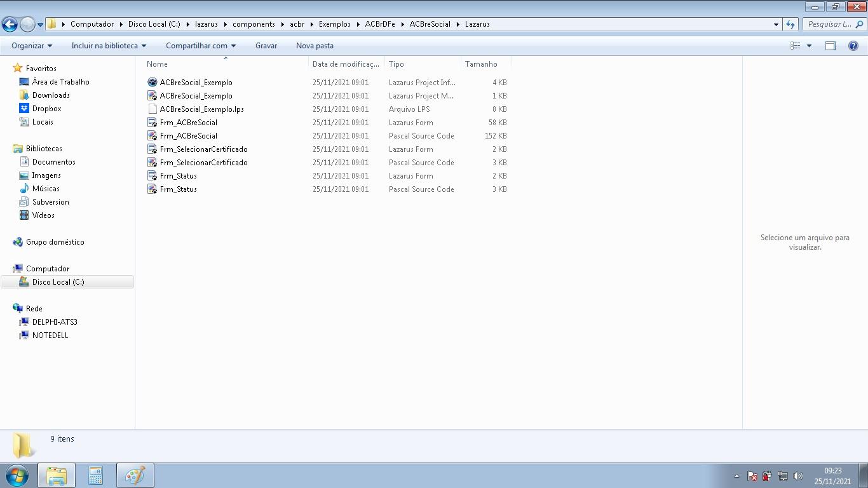Image resolution: width=868 pixels, height=488 pixels.
Task: Click the Calculator taskbar icon
Action: [95, 475]
